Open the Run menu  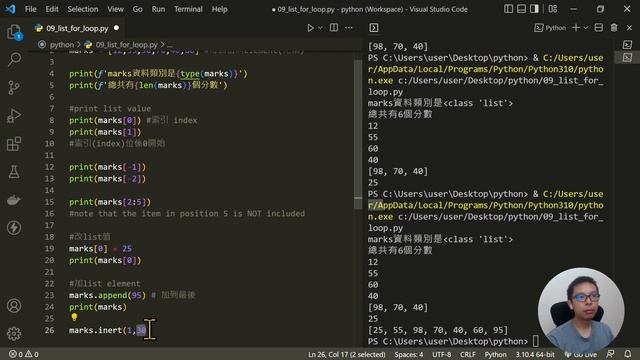(x=158, y=9)
